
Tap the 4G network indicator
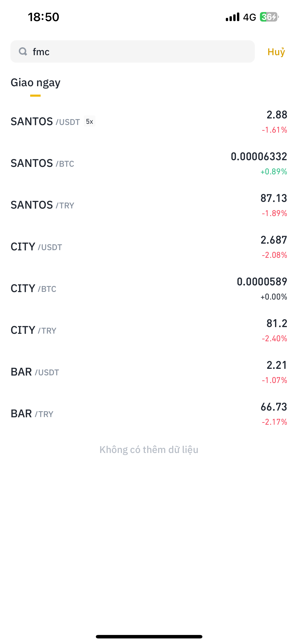pyautogui.click(x=249, y=17)
